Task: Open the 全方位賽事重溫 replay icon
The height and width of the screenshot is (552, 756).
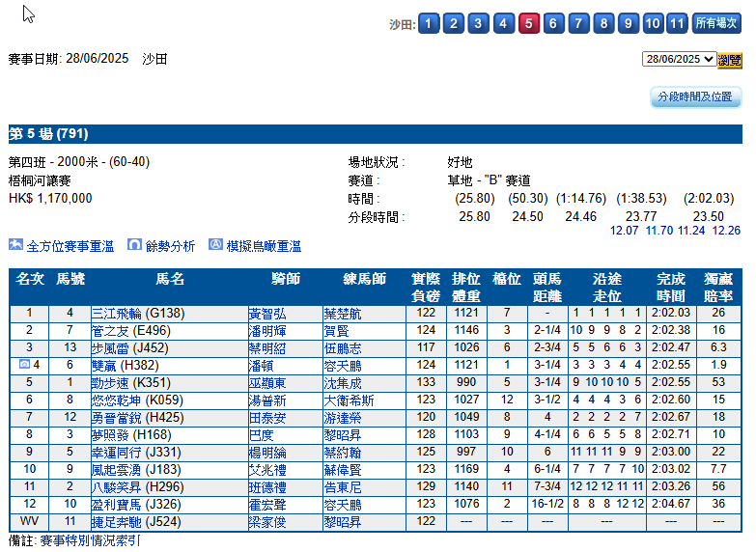Action: tap(15, 245)
